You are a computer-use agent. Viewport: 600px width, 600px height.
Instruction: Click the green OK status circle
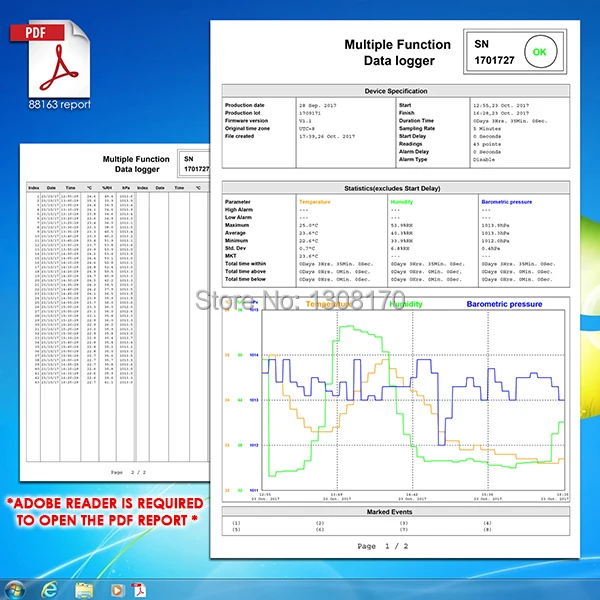(540, 52)
